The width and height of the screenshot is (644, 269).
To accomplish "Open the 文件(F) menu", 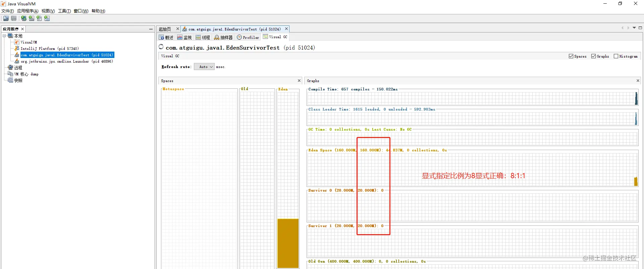I will (8, 11).
